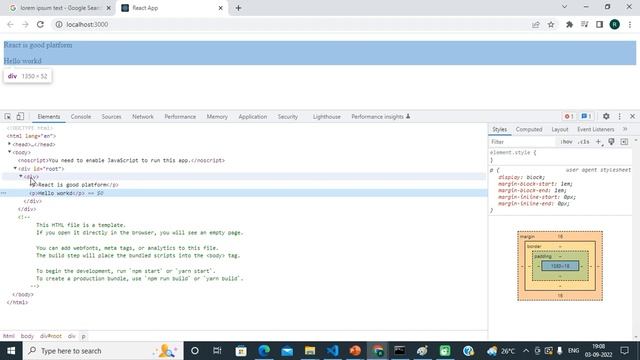Toggle the device toolbar icon
This screenshot has width=640, height=360.
pos(20,117)
